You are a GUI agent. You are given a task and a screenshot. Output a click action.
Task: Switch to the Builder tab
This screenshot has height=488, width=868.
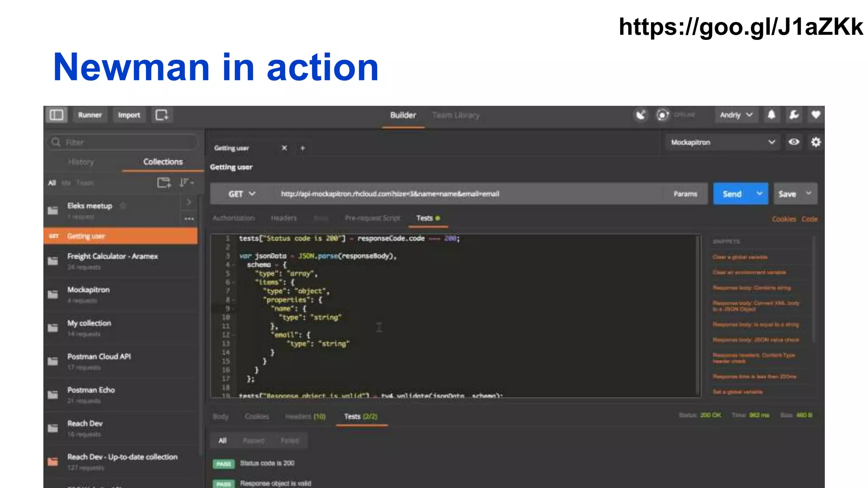point(403,115)
